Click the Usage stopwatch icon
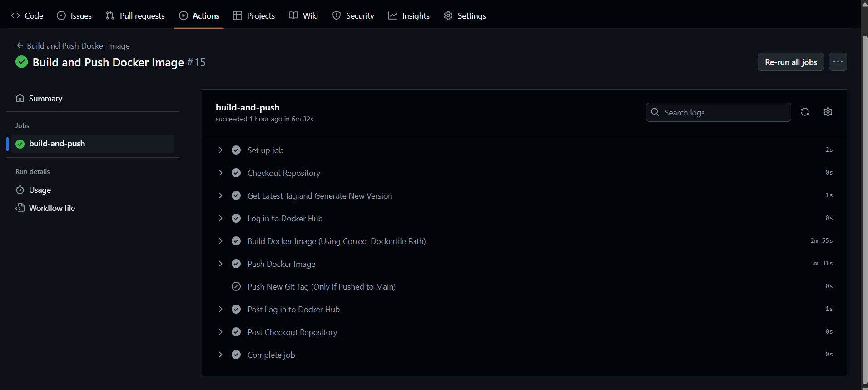The image size is (868, 390). tap(20, 190)
